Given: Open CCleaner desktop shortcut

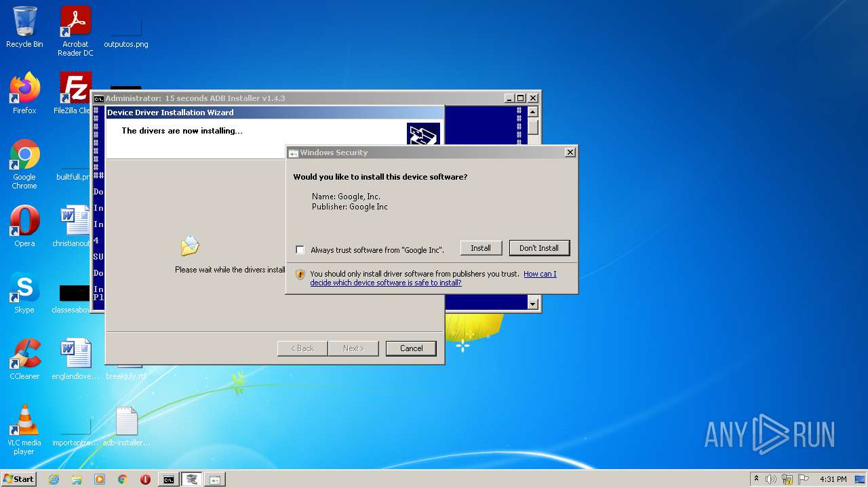Looking at the screenshot, I should click(x=24, y=359).
